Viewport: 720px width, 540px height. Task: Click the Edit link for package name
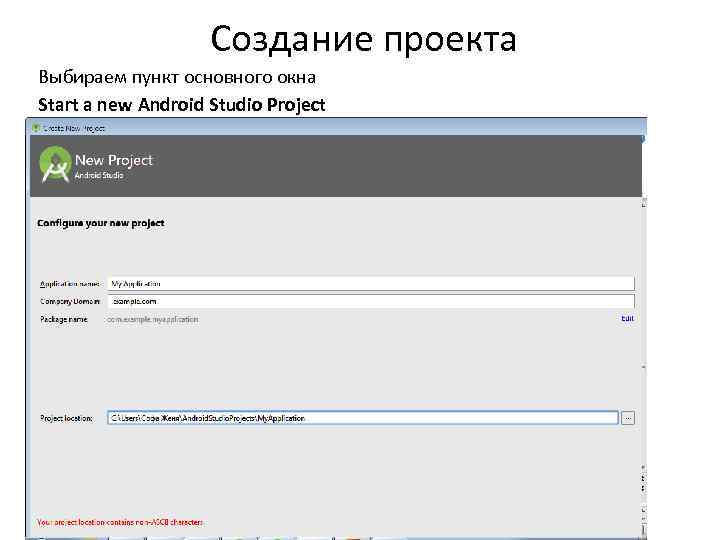(627, 318)
